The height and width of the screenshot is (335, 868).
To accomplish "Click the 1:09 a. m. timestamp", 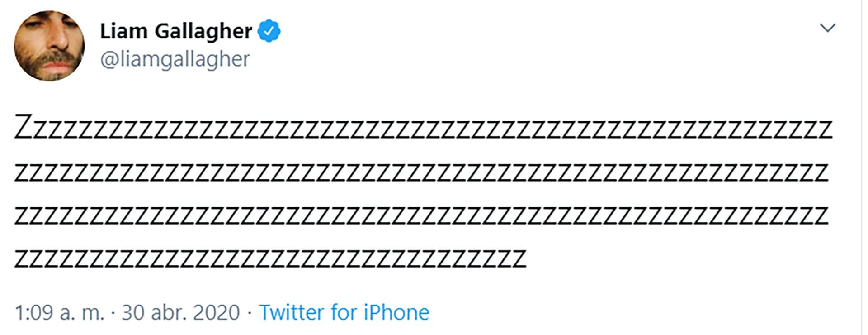I will (60, 312).
